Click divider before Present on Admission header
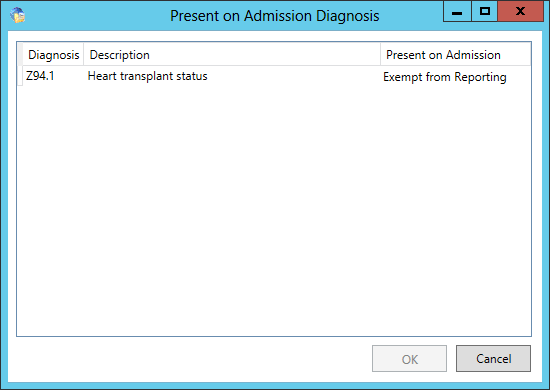 pos(381,54)
